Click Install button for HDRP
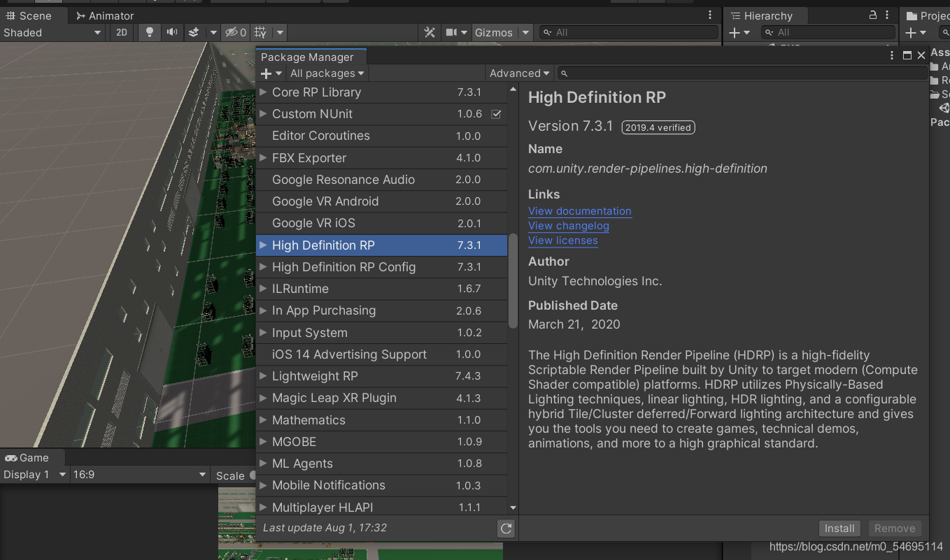950x560 pixels. [839, 529]
